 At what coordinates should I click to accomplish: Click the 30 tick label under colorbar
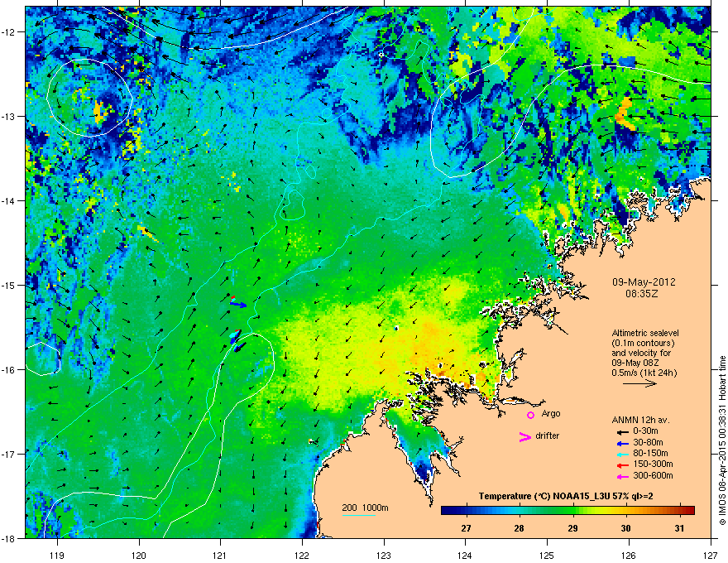click(x=626, y=528)
